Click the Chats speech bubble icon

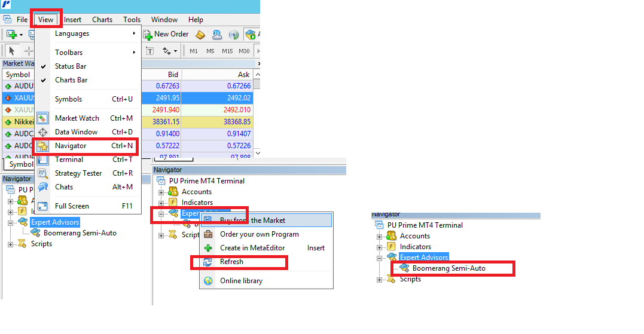42,187
